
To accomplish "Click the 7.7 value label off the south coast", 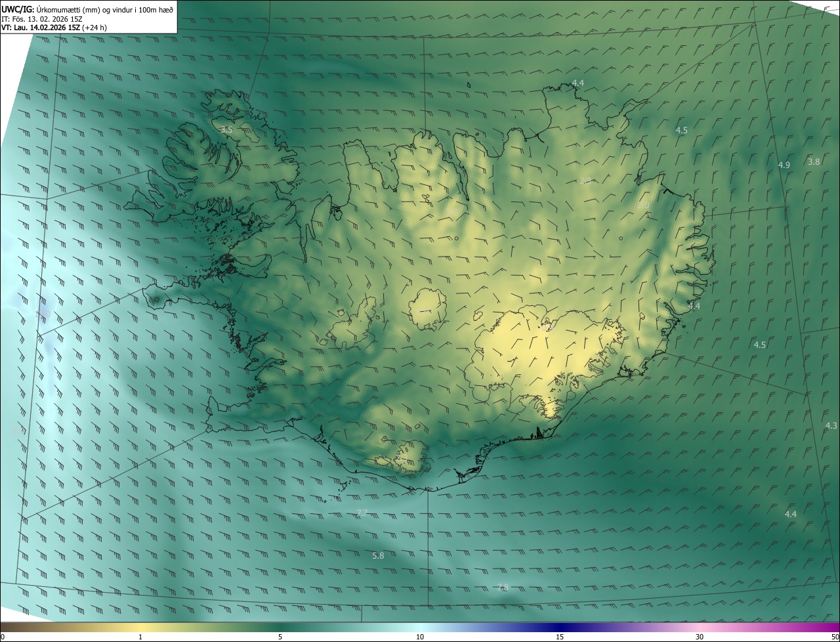I will 362,513.
